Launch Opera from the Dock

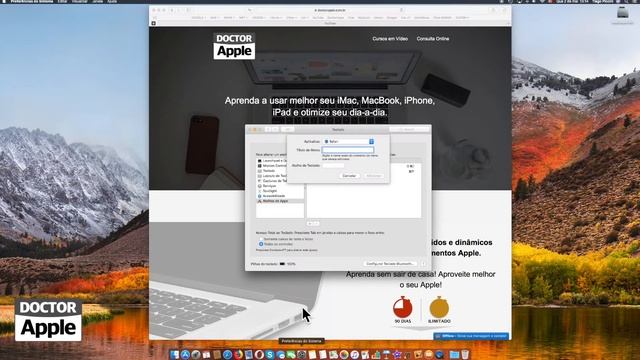click(259, 355)
